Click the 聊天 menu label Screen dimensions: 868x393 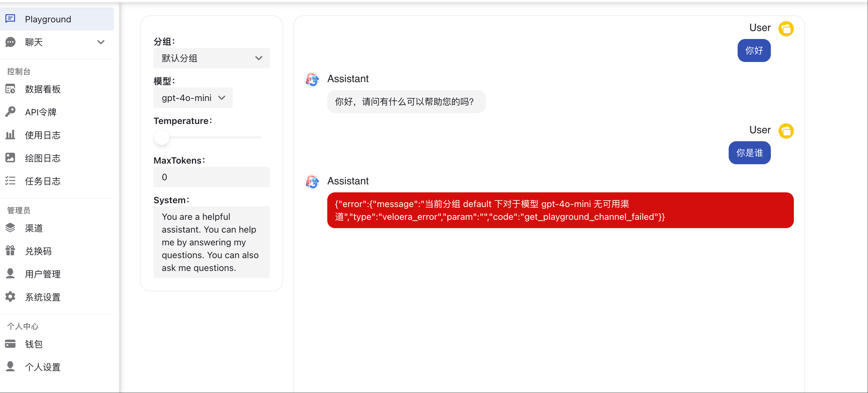[x=34, y=42]
